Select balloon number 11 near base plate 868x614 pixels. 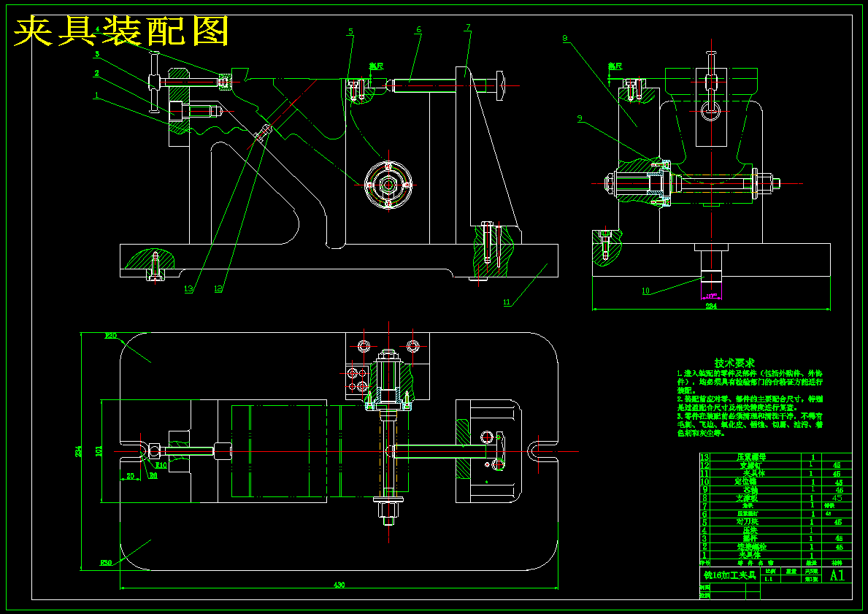click(x=507, y=302)
